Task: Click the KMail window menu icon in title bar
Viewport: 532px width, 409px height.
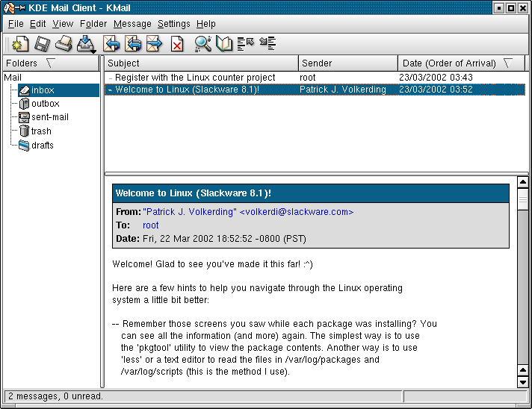Action: pyautogui.click(x=9, y=7)
